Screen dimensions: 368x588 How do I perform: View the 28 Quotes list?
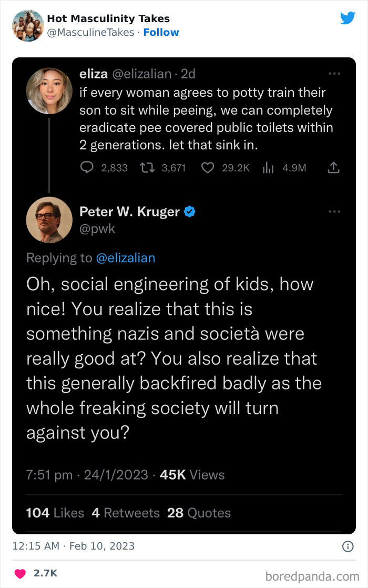[x=199, y=513]
